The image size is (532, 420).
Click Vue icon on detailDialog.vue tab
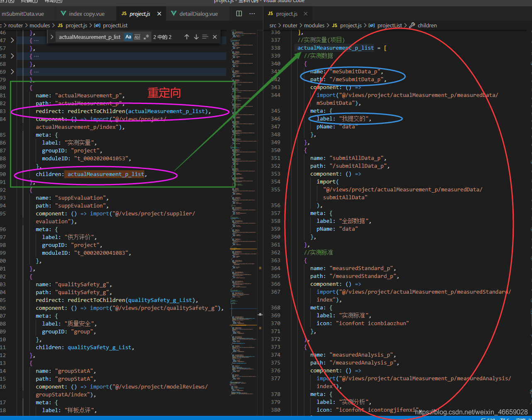174,14
